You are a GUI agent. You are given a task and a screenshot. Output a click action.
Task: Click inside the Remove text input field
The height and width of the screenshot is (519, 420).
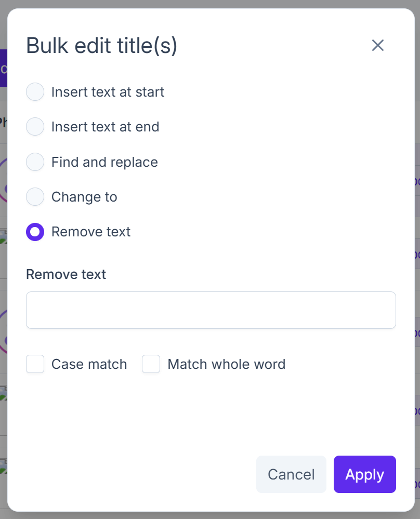[x=211, y=310]
